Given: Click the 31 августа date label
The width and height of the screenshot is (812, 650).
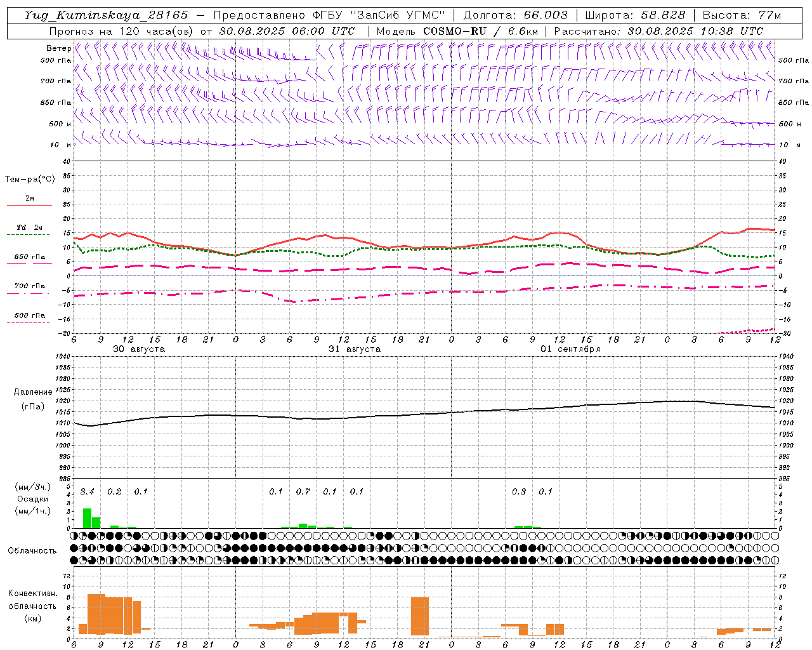Looking at the screenshot, I should [355, 349].
